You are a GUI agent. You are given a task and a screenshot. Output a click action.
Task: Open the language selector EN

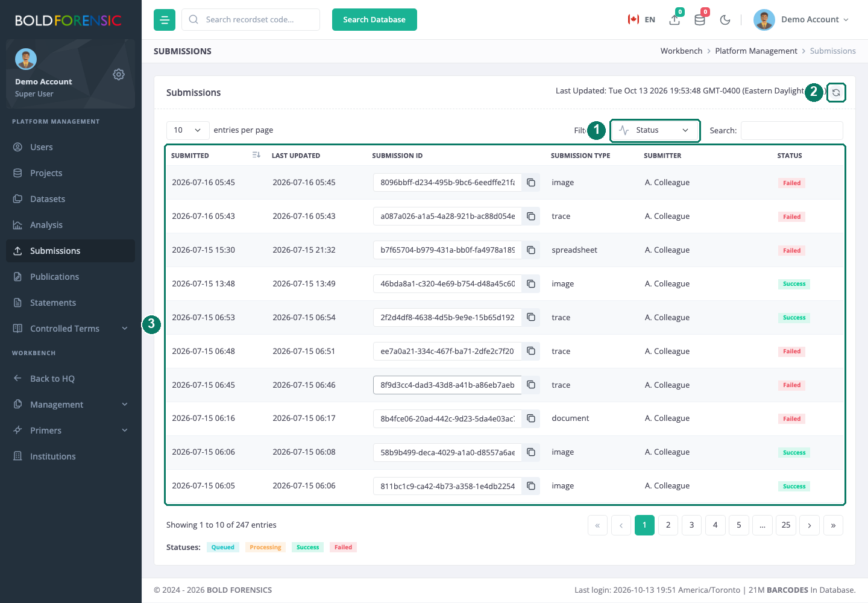641,19
